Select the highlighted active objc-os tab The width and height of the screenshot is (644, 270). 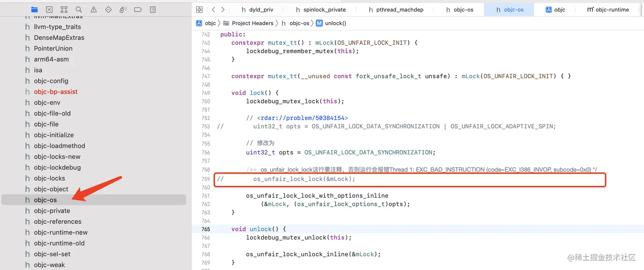[510, 9]
